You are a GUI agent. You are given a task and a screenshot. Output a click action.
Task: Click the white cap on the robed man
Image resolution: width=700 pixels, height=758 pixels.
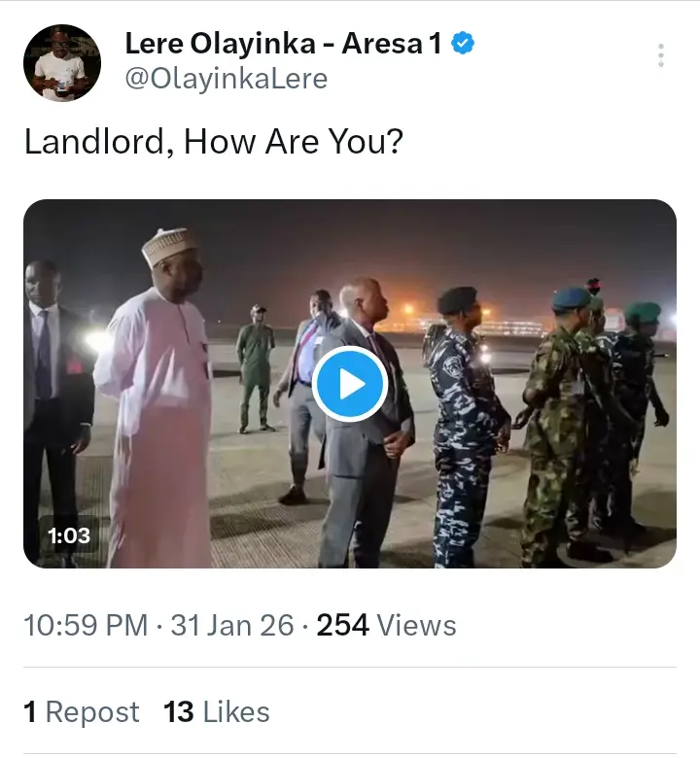pyautogui.click(x=168, y=245)
